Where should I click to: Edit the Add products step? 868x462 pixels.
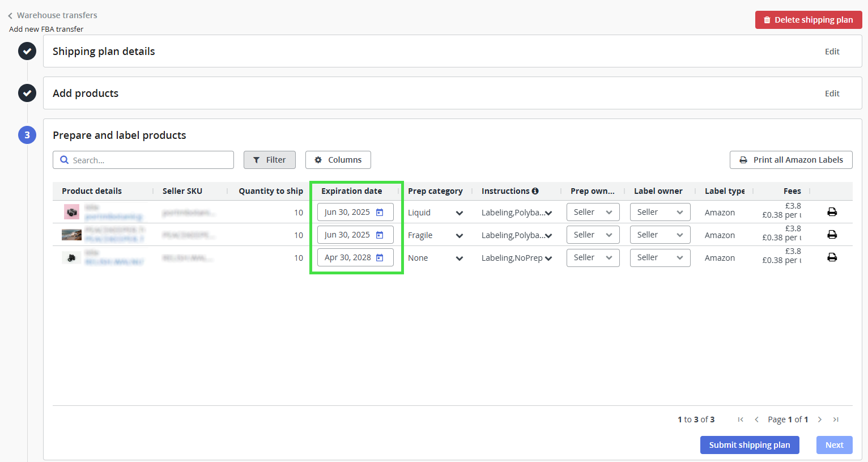click(x=832, y=94)
